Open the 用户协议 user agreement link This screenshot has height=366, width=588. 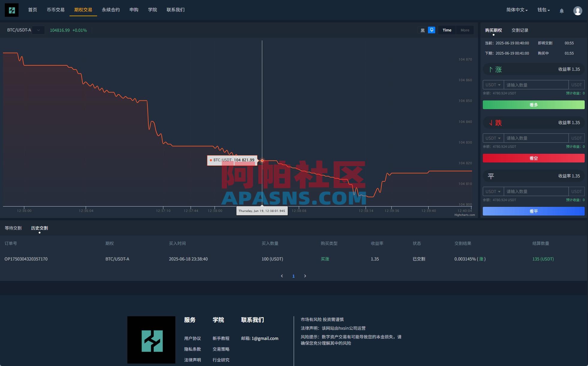(193, 338)
